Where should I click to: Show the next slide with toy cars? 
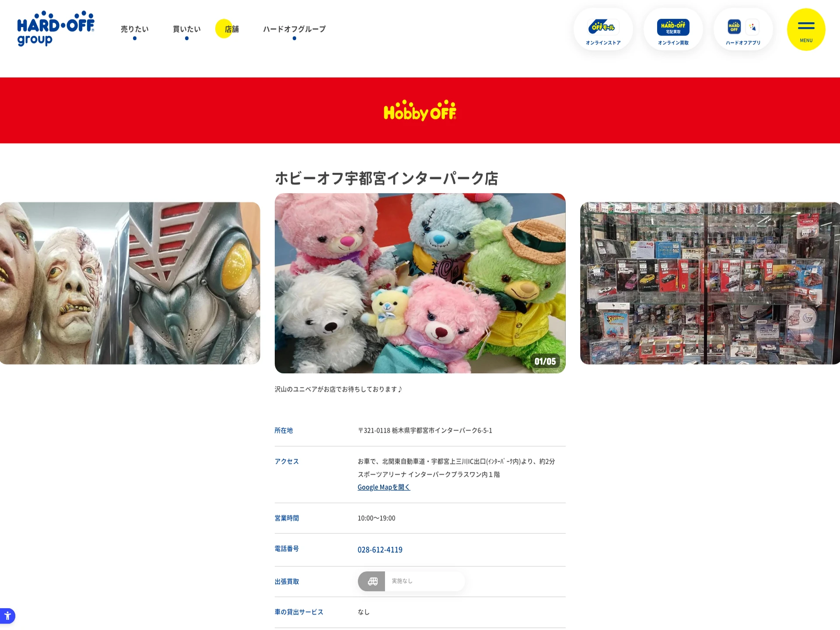(x=710, y=283)
